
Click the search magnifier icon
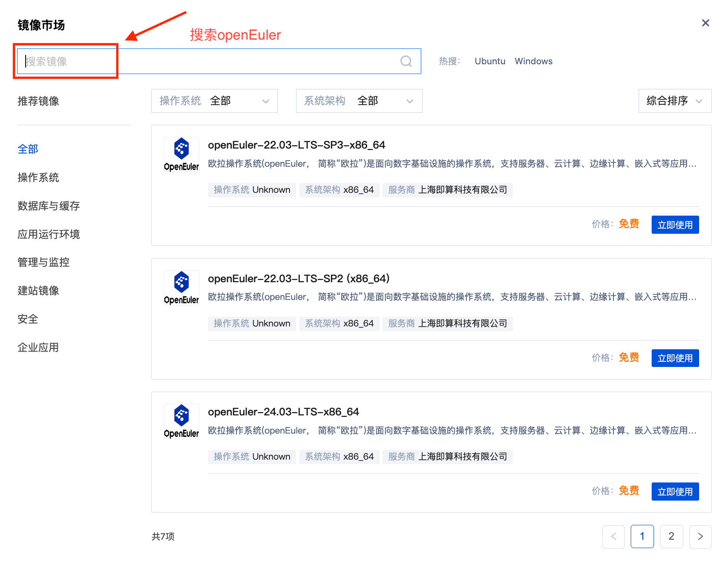(x=406, y=61)
